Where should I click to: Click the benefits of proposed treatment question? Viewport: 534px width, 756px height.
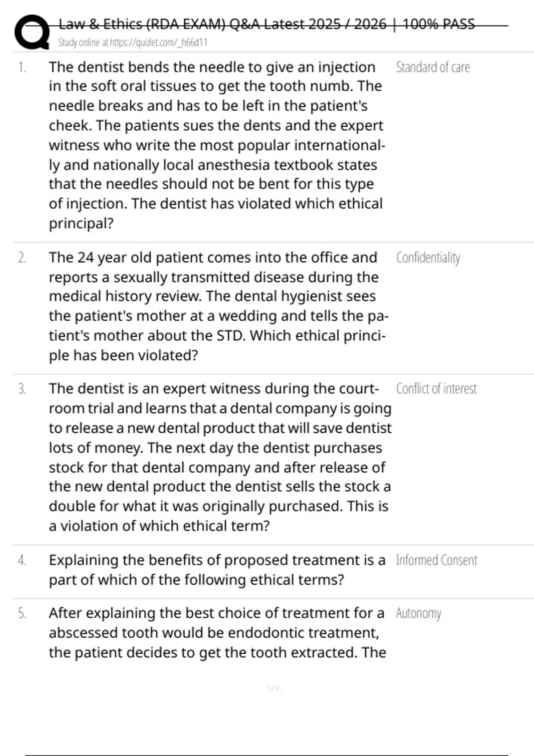tap(217, 570)
